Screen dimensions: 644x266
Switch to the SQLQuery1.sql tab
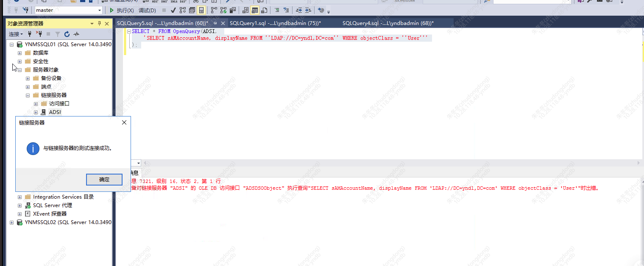pyautogui.click(x=275, y=23)
